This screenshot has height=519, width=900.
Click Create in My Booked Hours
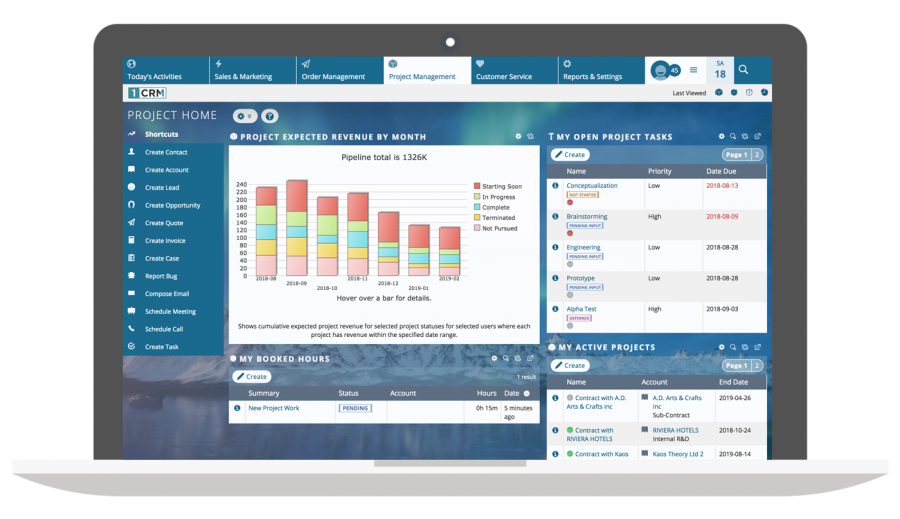coord(252,377)
